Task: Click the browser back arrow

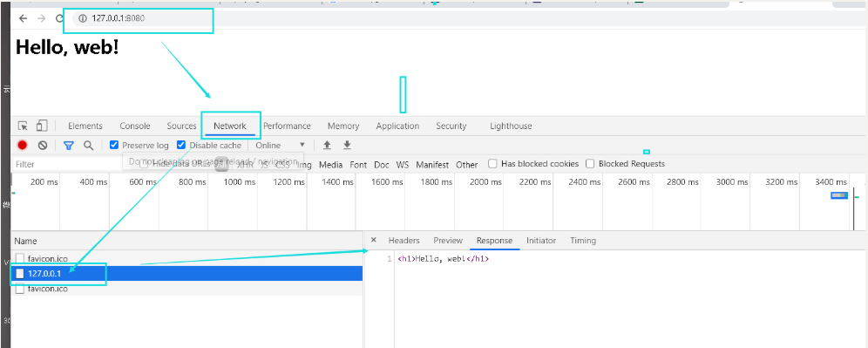Action: pos(23,18)
